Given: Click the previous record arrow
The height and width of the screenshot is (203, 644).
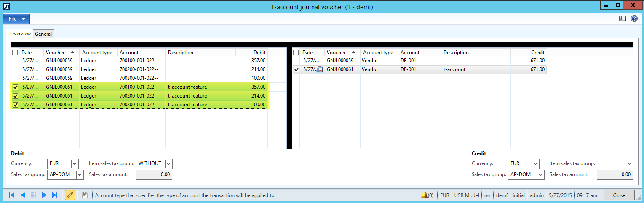Looking at the screenshot, I should coord(23,195).
